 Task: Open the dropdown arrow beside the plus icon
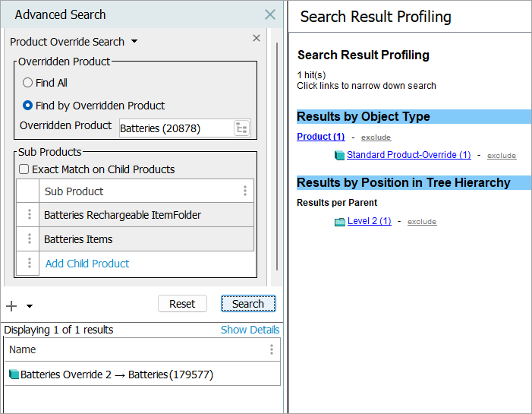pyautogui.click(x=30, y=306)
